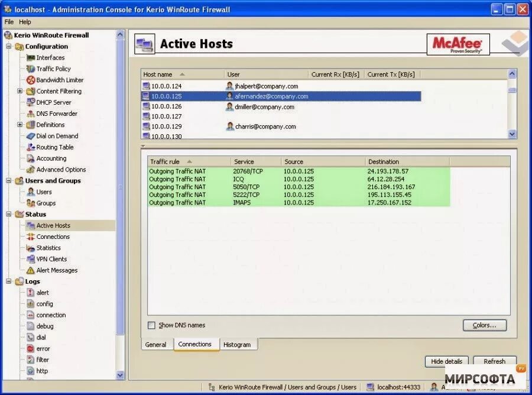This screenshot has width=532, height=395.
Task: Sort by Current Rx column header
Action: click(x=336, y=75)
